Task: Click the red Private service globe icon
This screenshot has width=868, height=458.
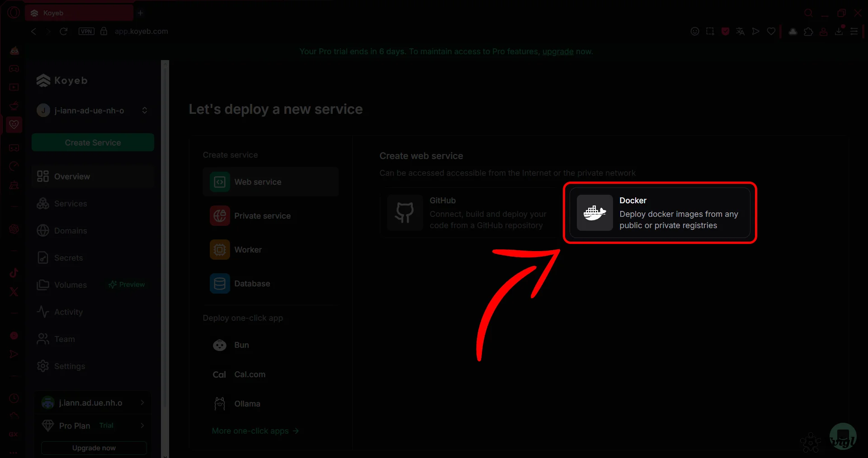Action: 220,216
